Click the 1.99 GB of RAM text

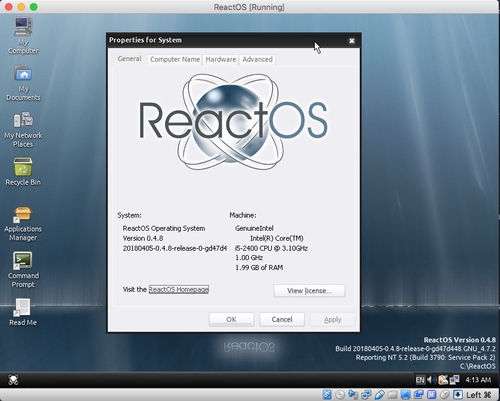[x=259, y=267]
